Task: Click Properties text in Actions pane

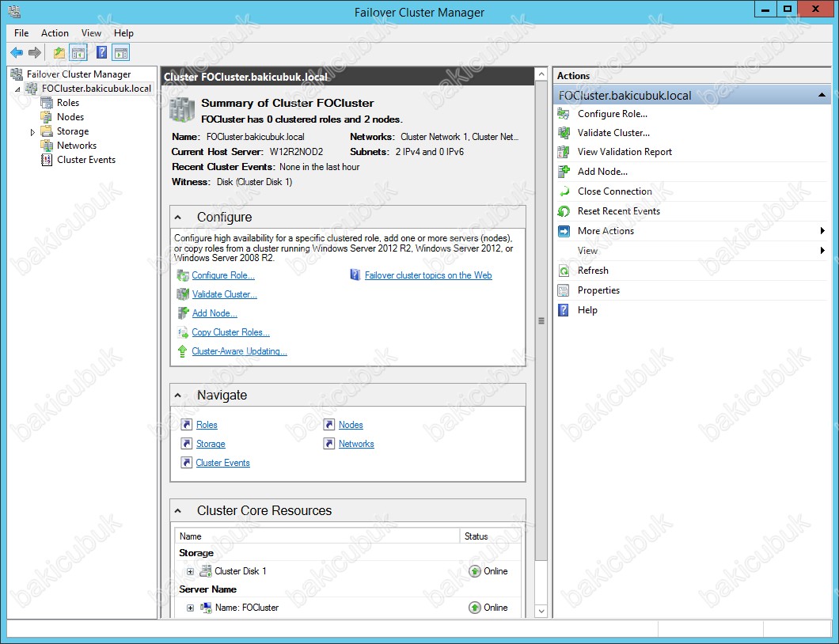Action: pyautogui.click(x=598, y=290)
